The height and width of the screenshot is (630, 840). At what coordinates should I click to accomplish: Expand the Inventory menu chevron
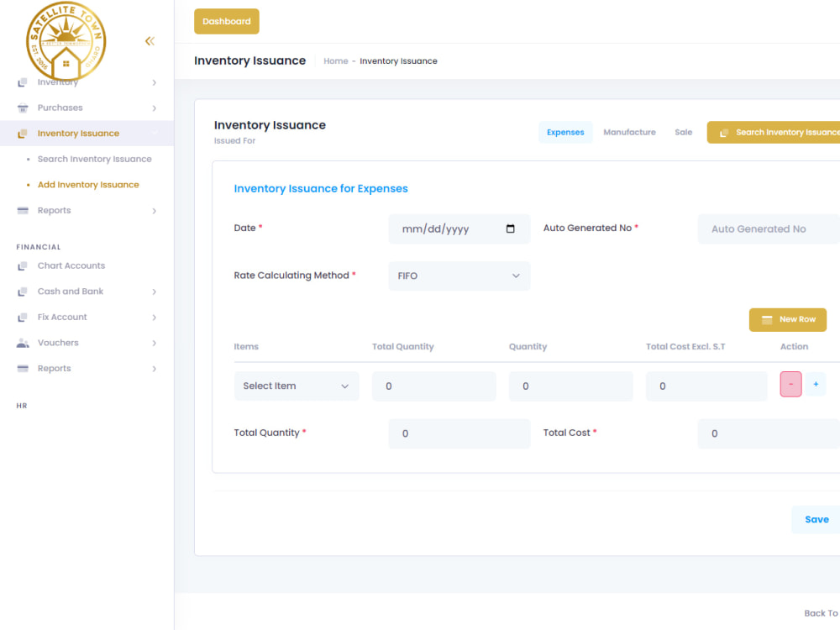coord(155,82)
